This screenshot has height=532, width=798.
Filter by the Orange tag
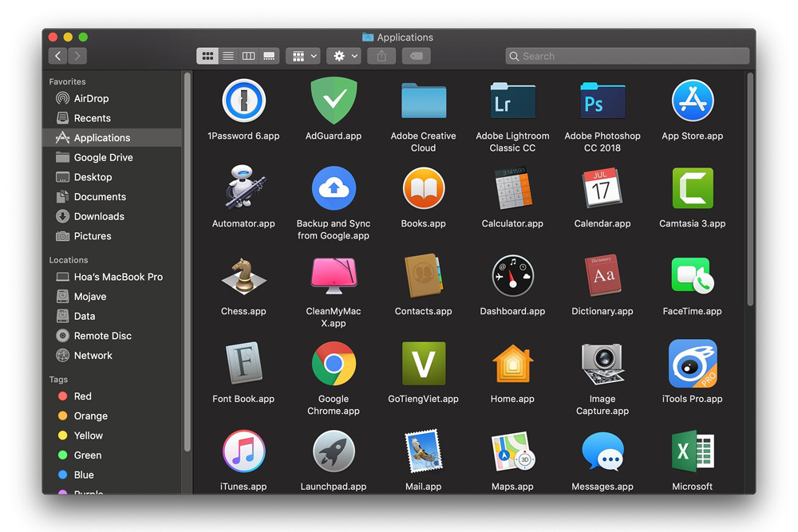coord(112,416)
